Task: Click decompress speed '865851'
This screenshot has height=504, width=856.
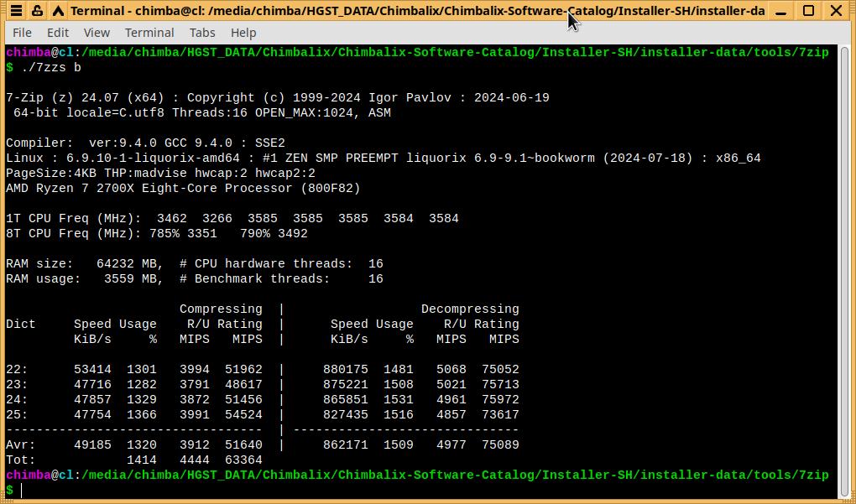Action: 346,400
